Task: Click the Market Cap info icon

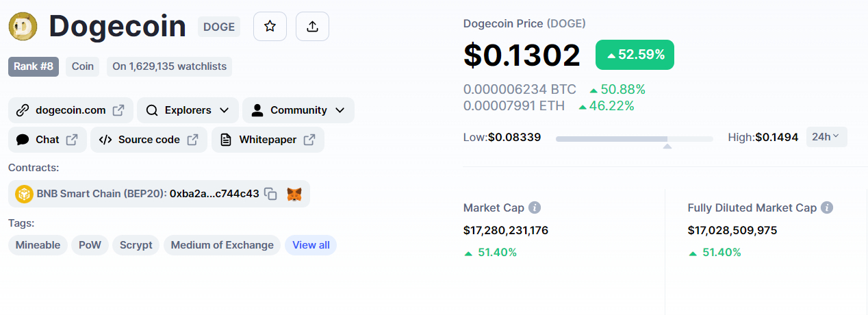Action: tap(535, 207)
